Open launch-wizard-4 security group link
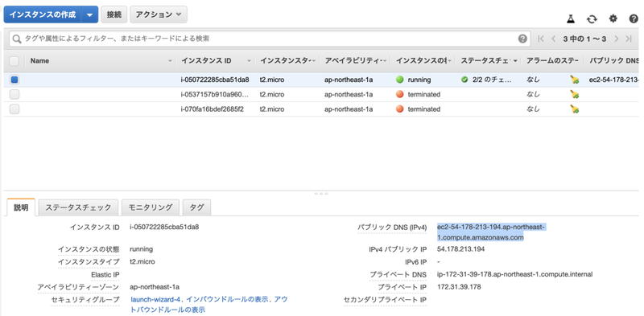This screenshot has width=644, height=316. 156,300
